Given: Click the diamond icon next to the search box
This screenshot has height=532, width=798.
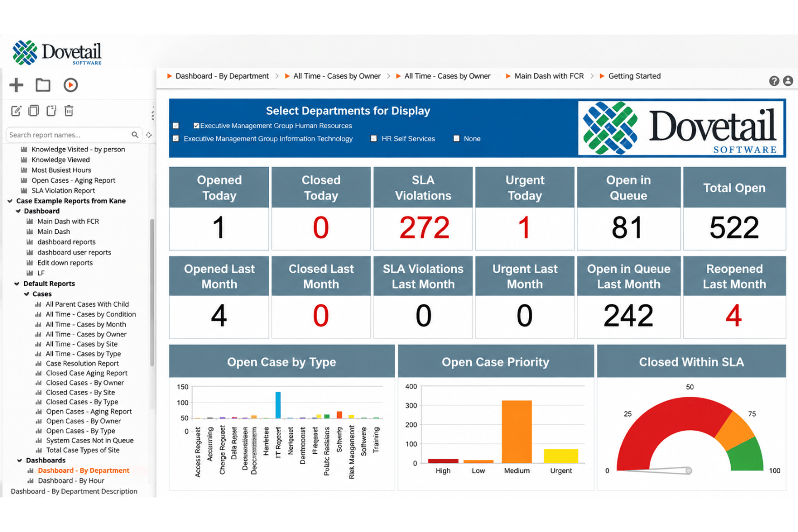Looking at the screenshot, I should click(149, 135).
